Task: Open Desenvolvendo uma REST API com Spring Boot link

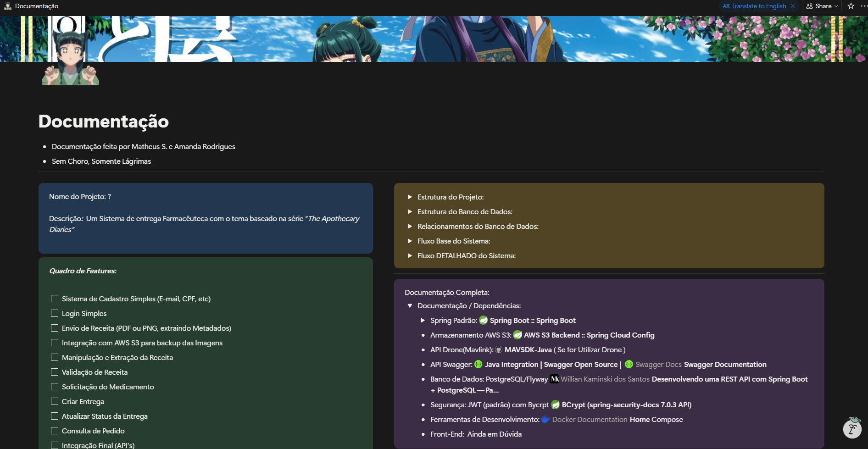Action: point(729,379)
